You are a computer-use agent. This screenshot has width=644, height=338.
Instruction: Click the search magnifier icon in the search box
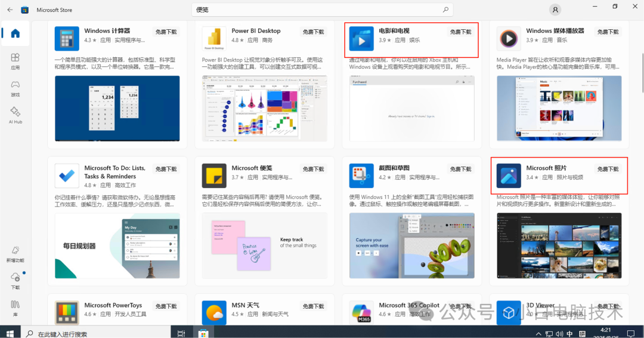pyautogui.click(x=445, y=10)
